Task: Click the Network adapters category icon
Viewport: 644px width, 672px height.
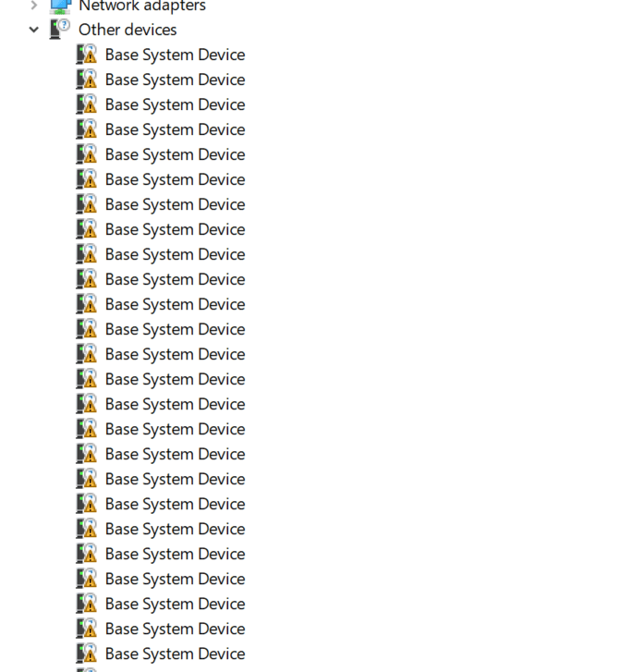Action: [x=60, y=6]
